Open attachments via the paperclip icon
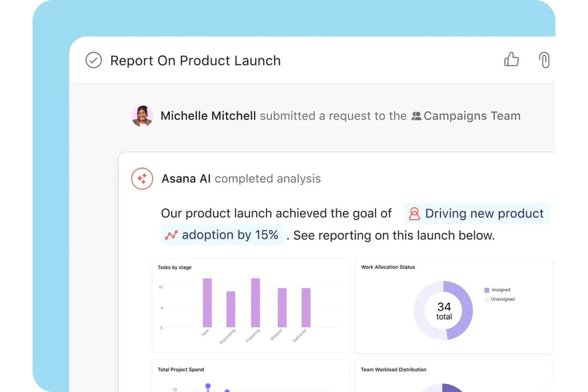 point(544,60)
